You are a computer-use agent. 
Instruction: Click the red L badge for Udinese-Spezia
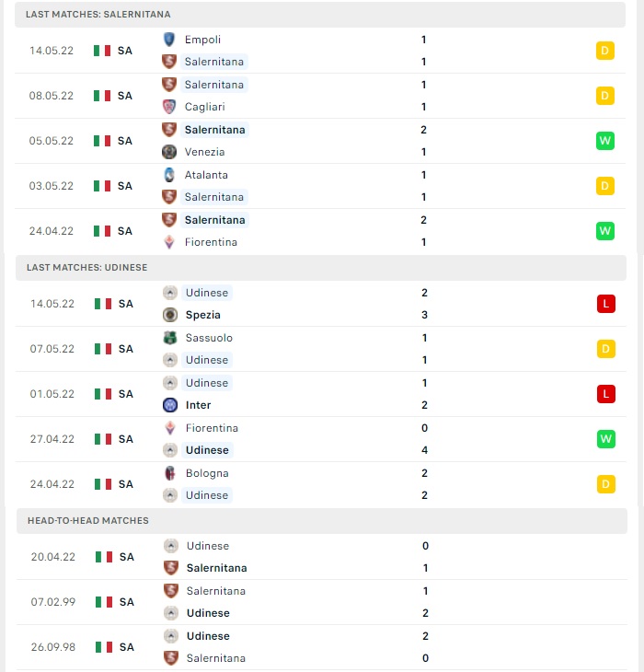tap(606, 304)
